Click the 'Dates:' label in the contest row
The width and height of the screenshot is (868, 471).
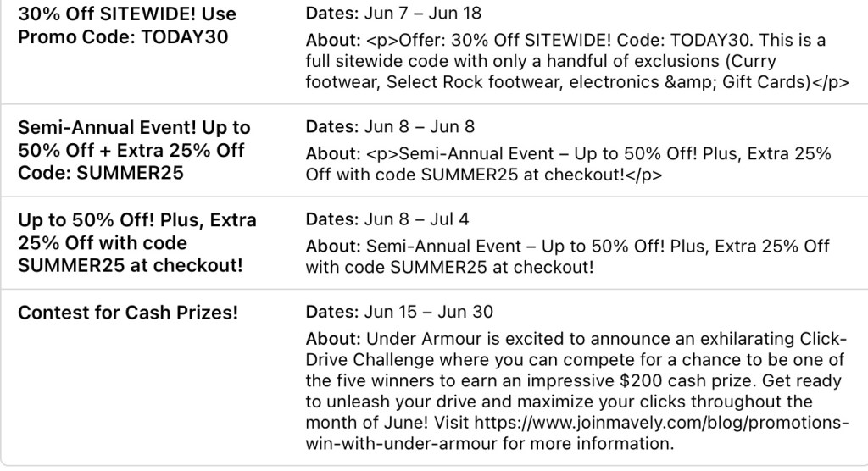pyautogui.click(x=333, y=313)
